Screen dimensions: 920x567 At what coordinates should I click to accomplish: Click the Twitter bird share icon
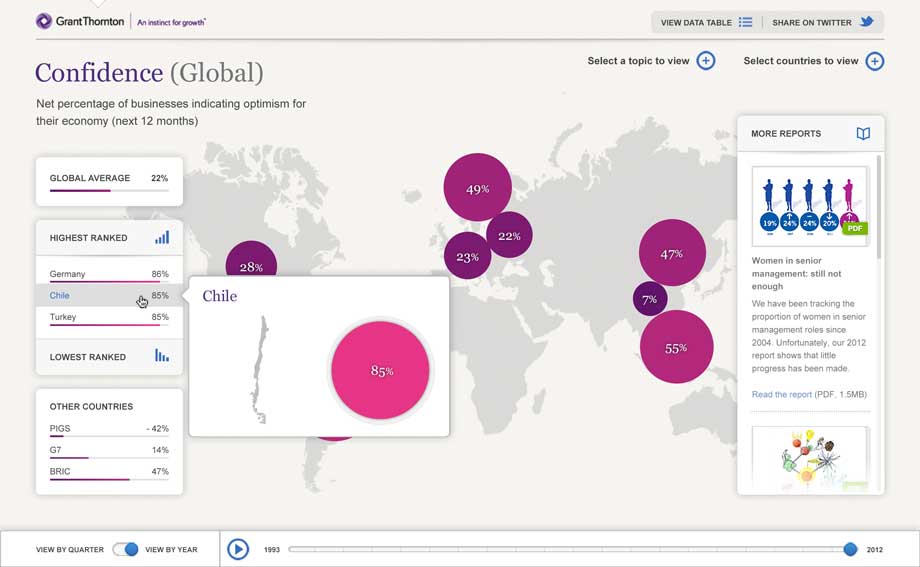[x=867, y=22]
